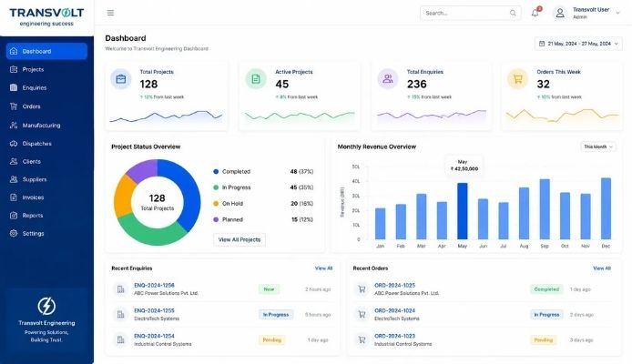Click the May bar in revenue chart
This screenshot has height=364, width=632.
coord(463,211)
